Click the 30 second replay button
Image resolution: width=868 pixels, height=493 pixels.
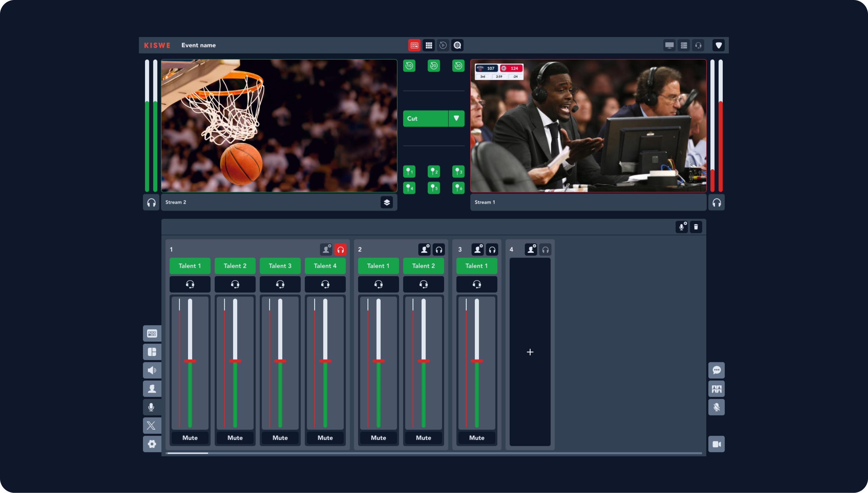[x=458, y=66]
